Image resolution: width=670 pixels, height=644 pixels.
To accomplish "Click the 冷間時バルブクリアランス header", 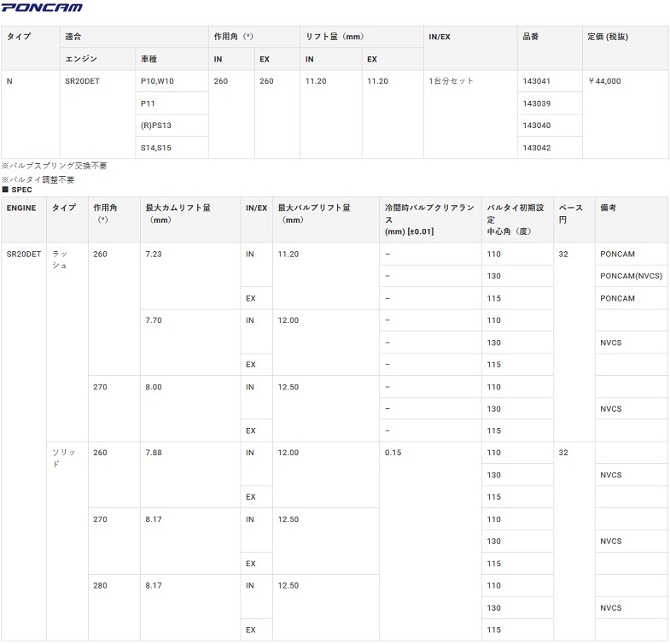I will (429, 220).
